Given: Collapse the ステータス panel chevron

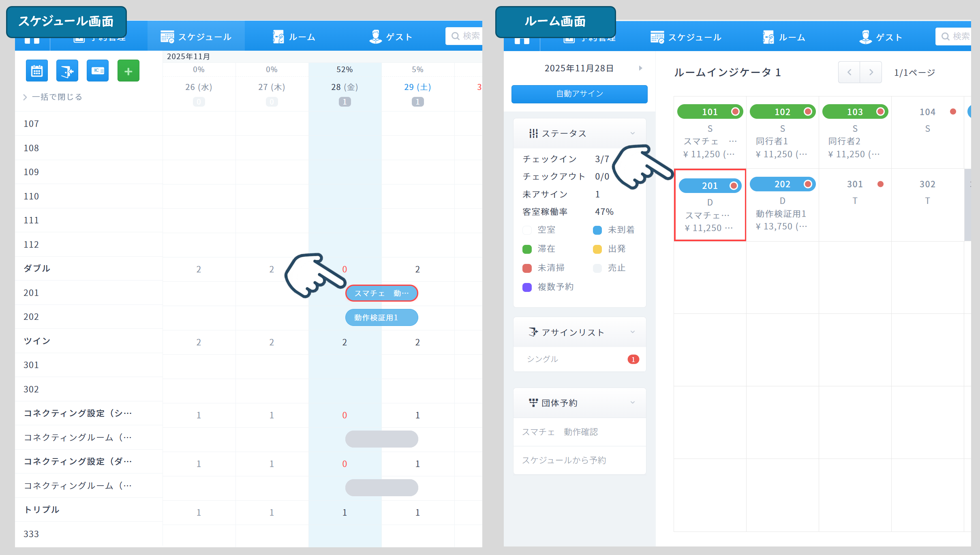Looking at the screenshot, I should pos(633,133).
